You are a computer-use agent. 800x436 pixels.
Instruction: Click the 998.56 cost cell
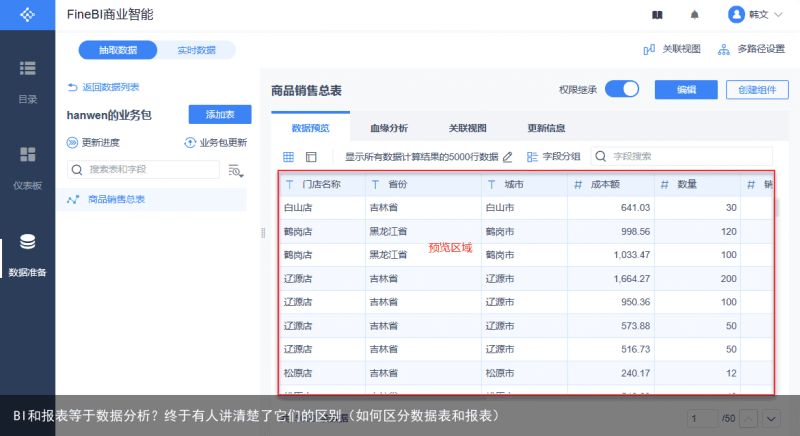[611, 232]
